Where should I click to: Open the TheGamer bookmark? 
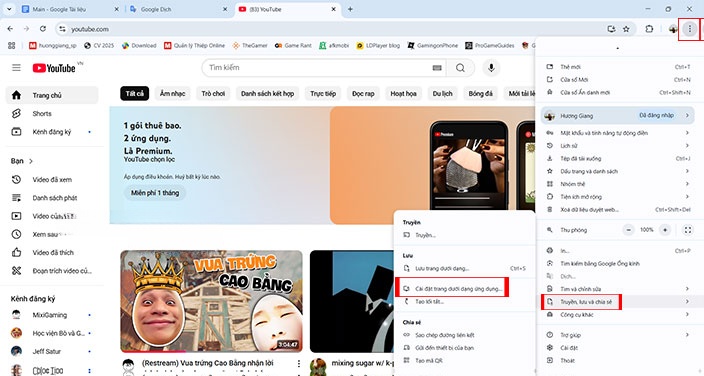click(250, 45)
